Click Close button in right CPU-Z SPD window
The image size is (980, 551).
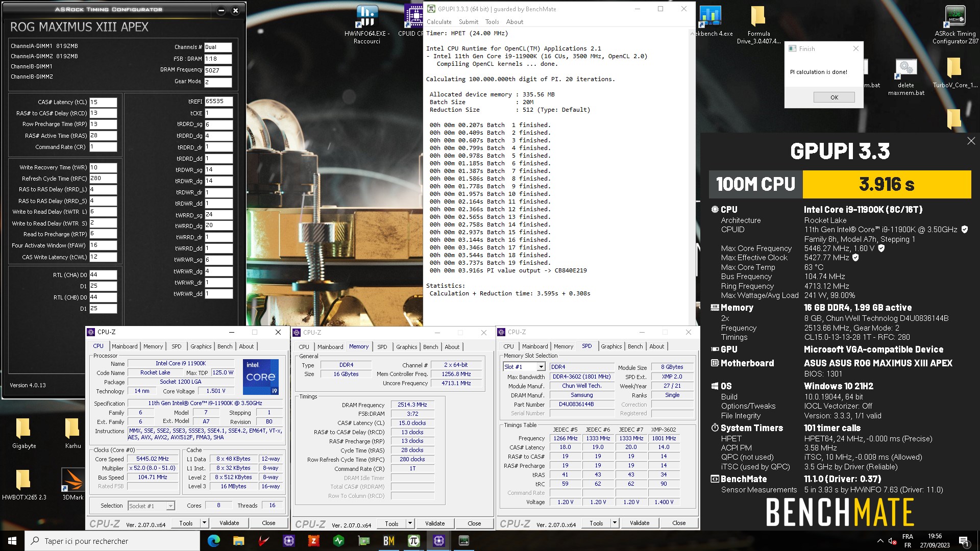coord(679,523)
